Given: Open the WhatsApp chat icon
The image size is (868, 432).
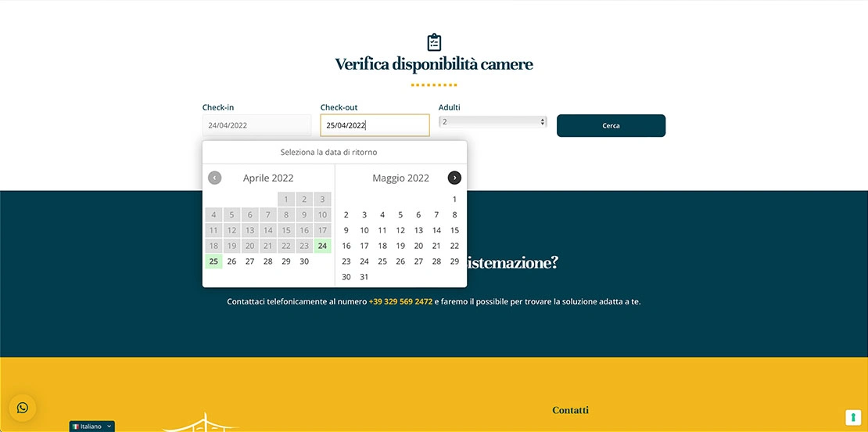Looking at the screenshot, I should coord(22,409).
